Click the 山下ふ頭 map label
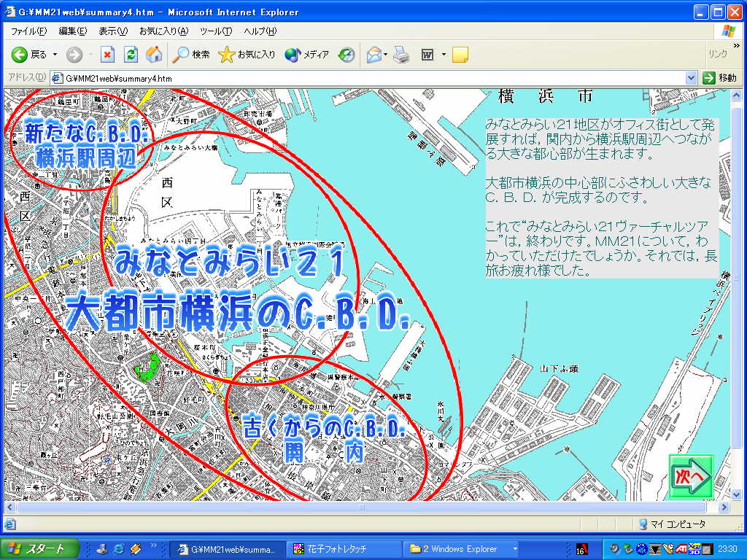Screen dimensions: 747x560 coord(559,368)
